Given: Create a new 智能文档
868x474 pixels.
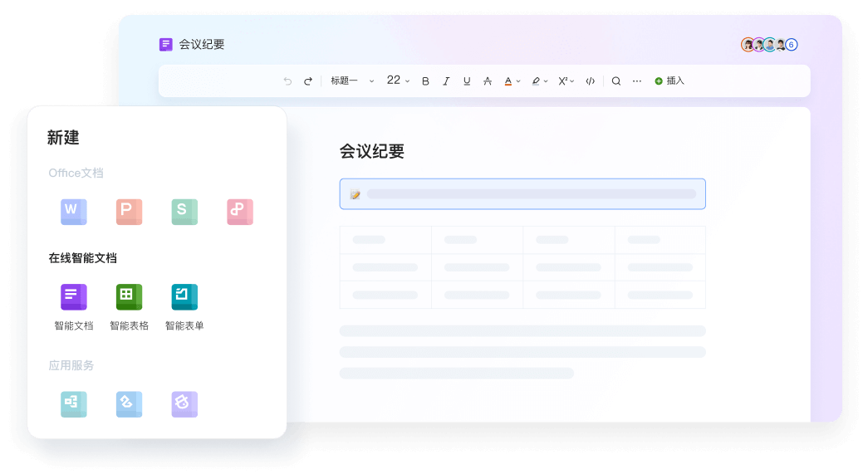Looking at the screenshot, I should 74,306.
